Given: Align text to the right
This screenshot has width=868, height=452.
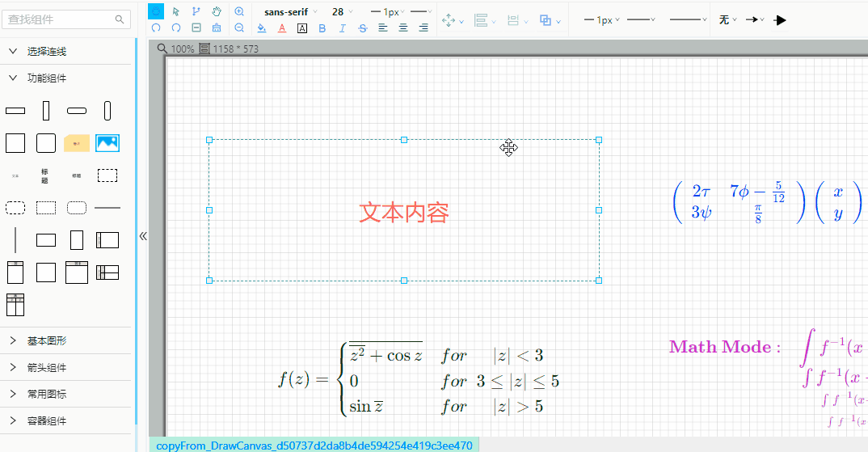Looking at the screenshot, I should [x=423, y=27].
